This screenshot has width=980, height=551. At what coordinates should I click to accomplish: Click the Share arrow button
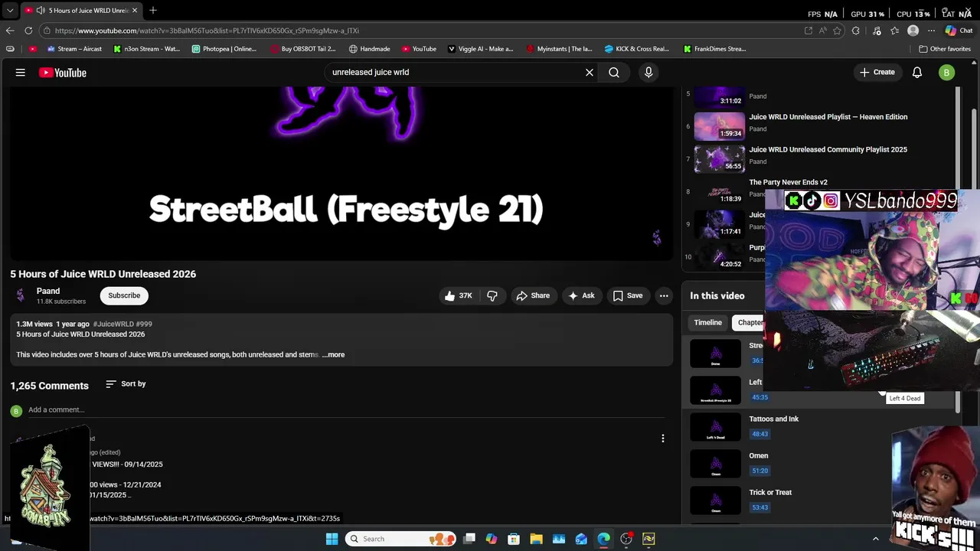[x=533, y=295]
